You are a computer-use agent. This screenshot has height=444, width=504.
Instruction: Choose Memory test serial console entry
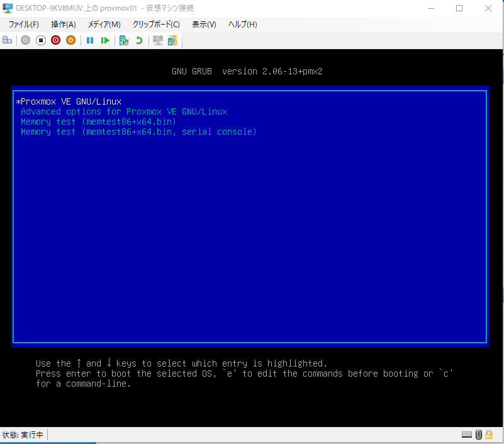coord(138,132)
